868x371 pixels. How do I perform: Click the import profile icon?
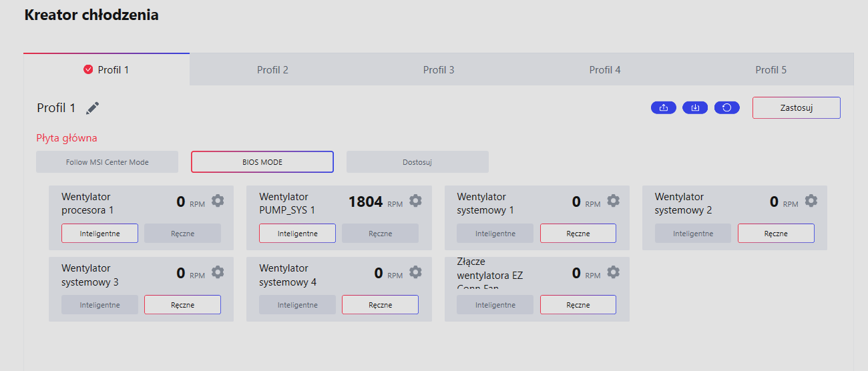click(695, 107)
